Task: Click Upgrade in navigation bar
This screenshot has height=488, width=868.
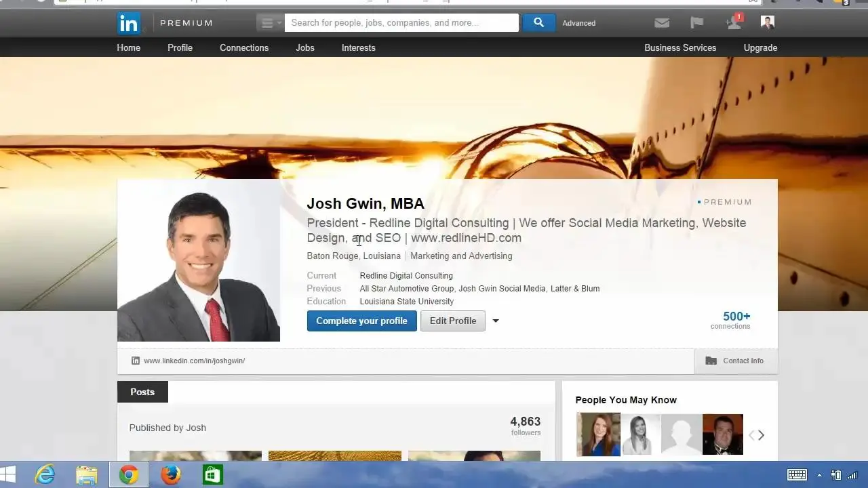Action: tap(761, 47)
